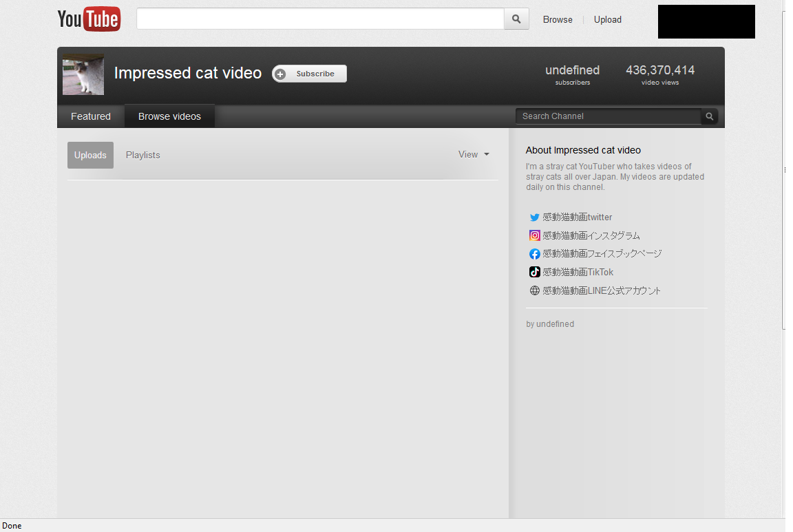Click the by undefined text
Screen dimensions: 793x532
point(550,324)
